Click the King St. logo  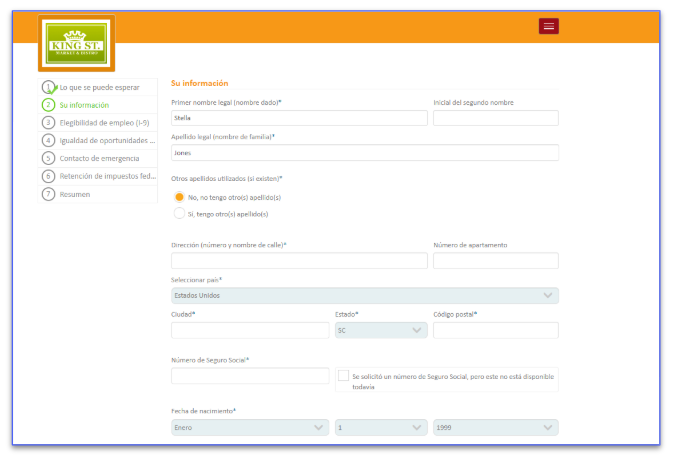(x=77, y=44)
